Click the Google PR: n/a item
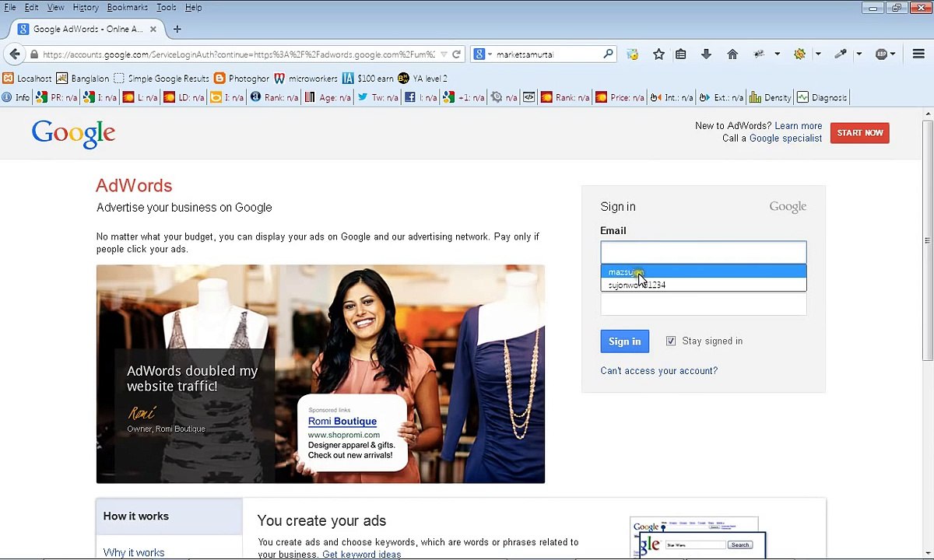Image resolution: width=934 pixels, height=560 pixels. (x=57, y=98)
